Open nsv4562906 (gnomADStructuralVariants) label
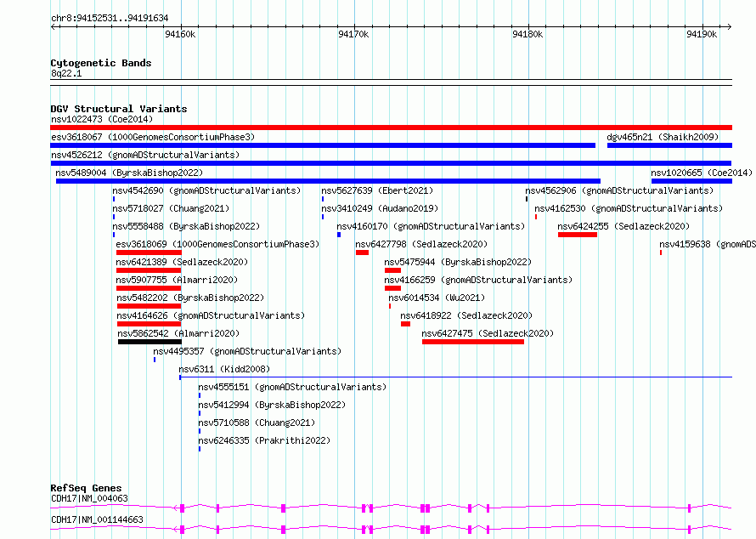 coord(619,190)
